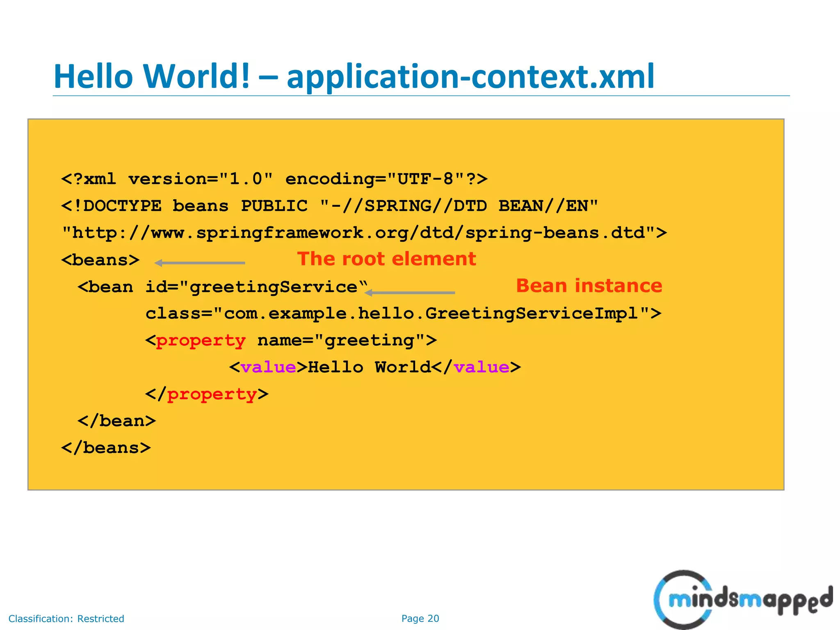Click the xml version declaration line
840x630 pixels.
(x=274, y=179)
